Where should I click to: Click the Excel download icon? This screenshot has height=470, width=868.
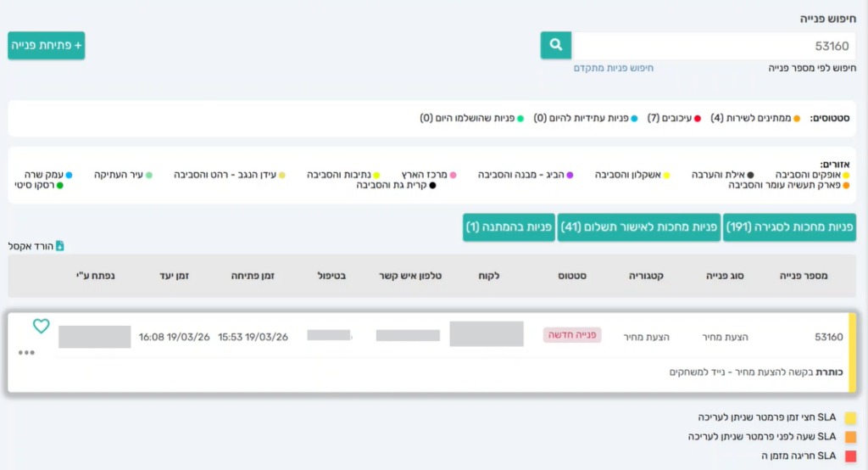[59, 246]
